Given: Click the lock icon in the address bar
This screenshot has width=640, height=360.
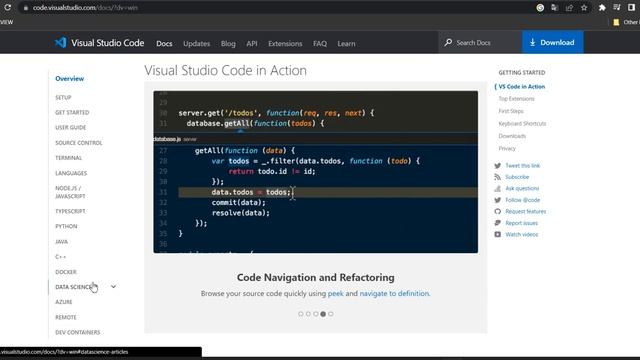Looking at the screenshot, I should [x=26, y=8].
